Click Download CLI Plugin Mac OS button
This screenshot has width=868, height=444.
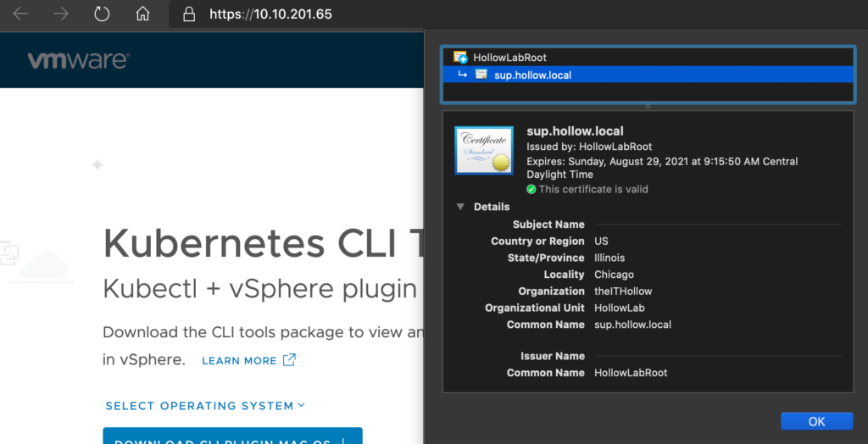pos(232,437)
